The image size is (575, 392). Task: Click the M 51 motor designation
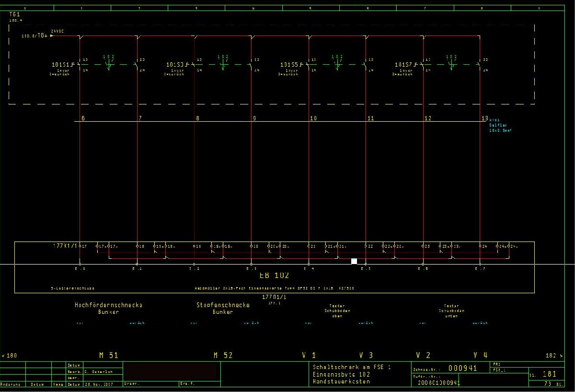tap(109, 356)
